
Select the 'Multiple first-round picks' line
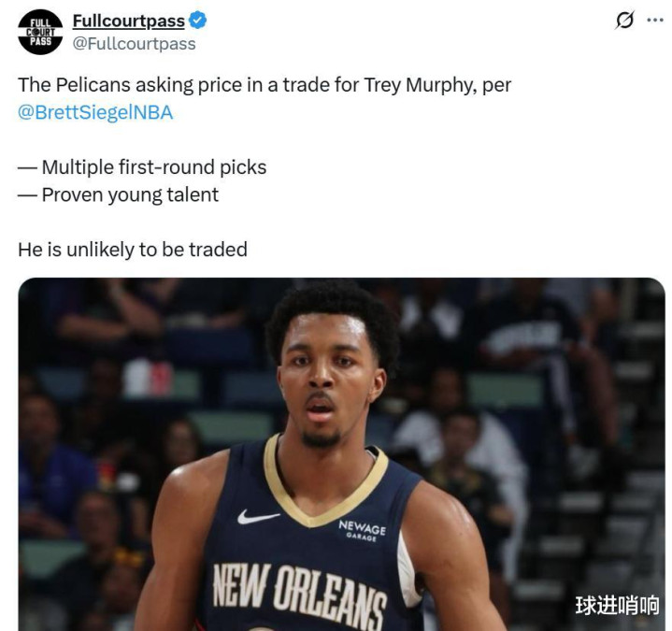pyautogui.click(x=142, y=167)
